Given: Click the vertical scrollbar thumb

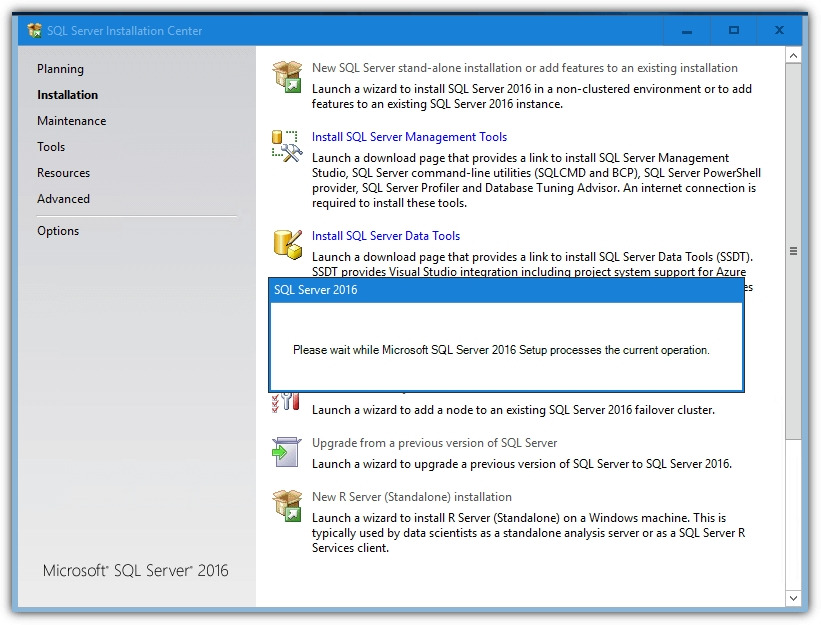Looking at the screenshot, I should (793, 252).
